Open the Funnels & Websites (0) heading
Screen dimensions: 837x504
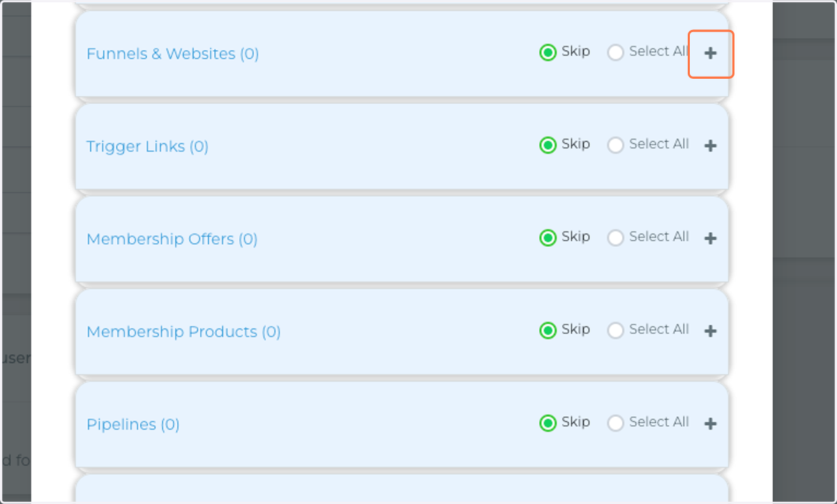pyautogui.click(x=172, y=54)
